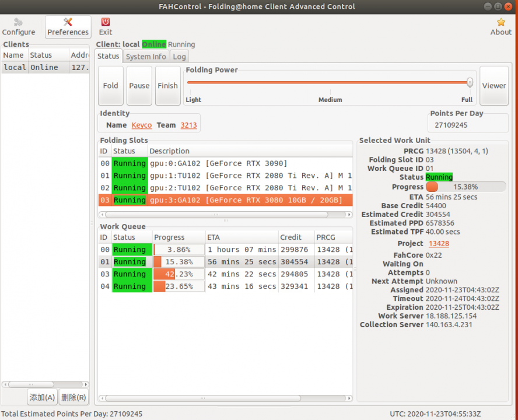Viewport: 518px width, 420px height.
Task: Click the Collection Server address 140.163.4.231
Action: [x=449, y=324]
